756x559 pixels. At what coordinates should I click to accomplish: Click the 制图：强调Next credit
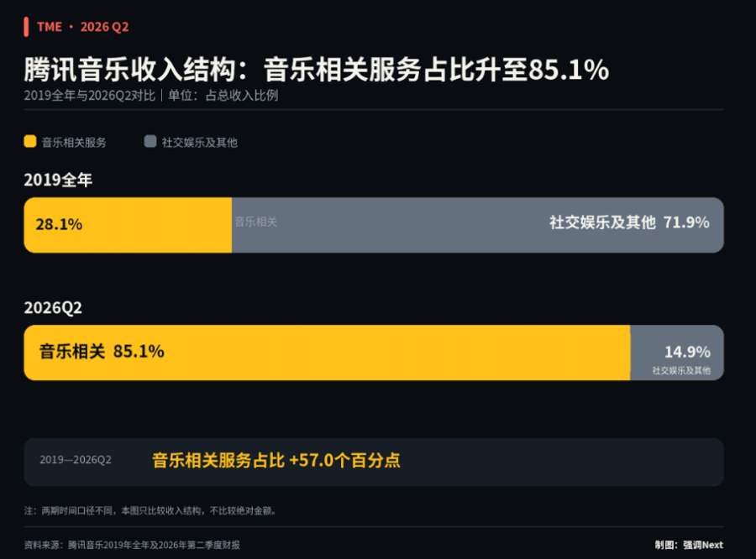689,545
